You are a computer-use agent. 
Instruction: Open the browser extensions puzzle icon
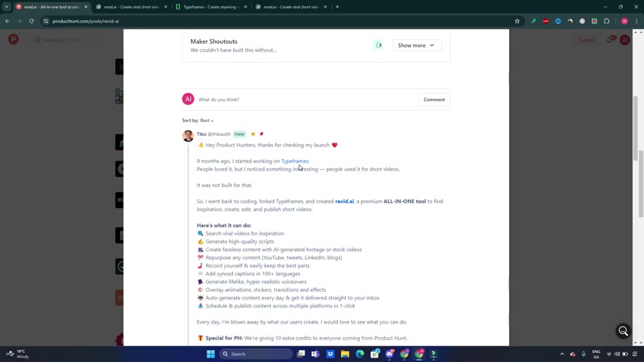point(606,21)
